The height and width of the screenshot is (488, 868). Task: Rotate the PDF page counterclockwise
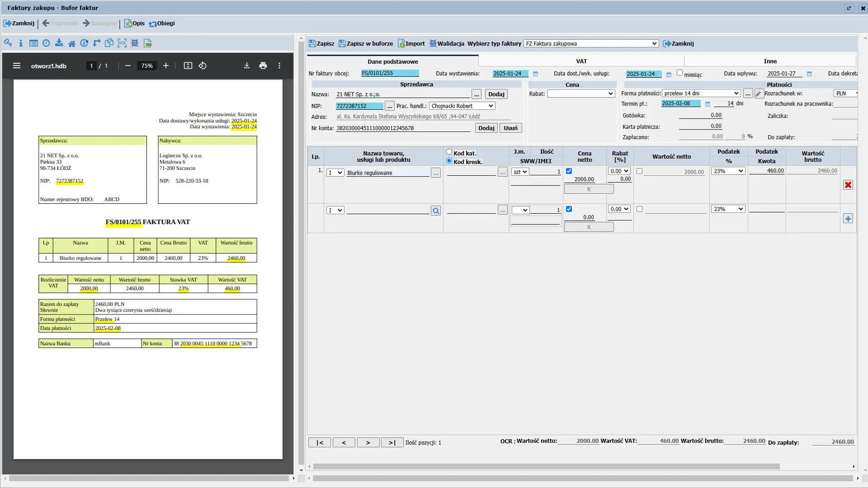[203, 66]
